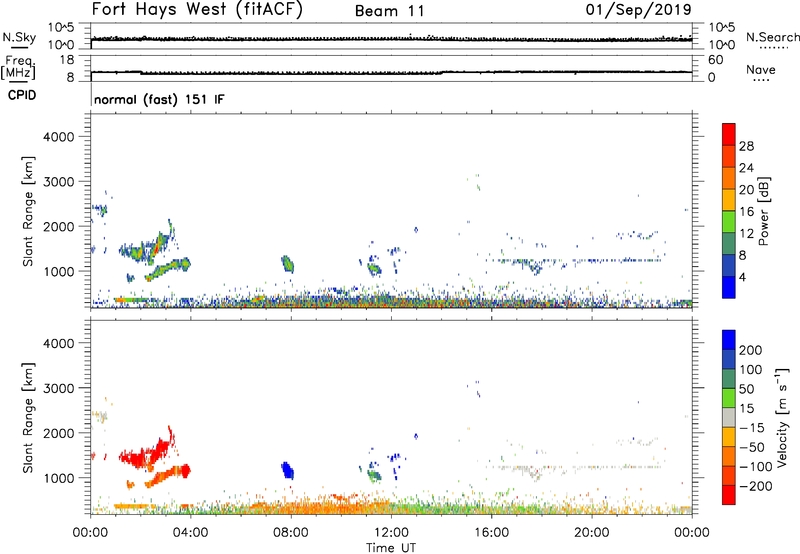This screenshot has height=554, width=800.
Task: Click the '4000' tick on power panel
Action: tap(58, 137)
